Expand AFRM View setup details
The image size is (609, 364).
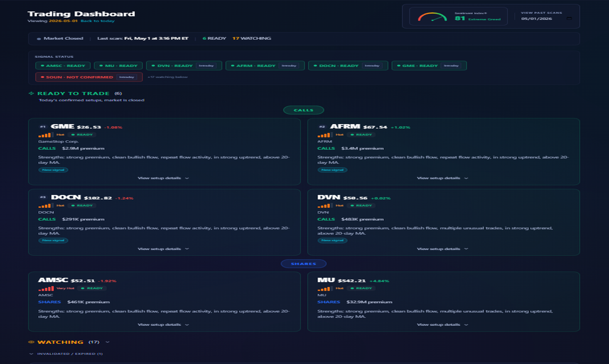(443, 178)
